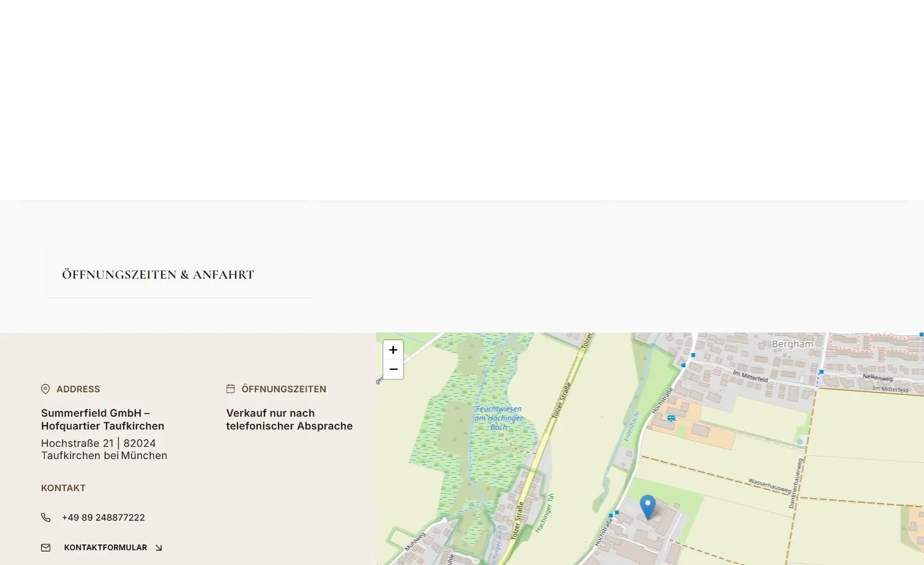Click the Wasserhausweg label on the map

770,486
